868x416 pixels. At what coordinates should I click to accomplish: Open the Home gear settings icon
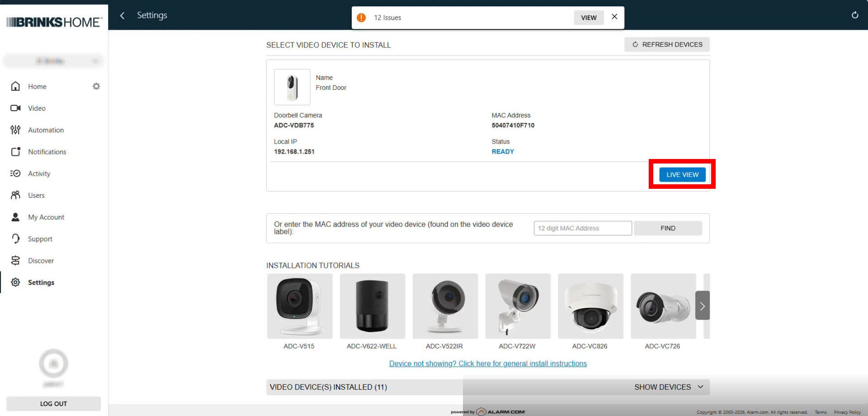pos(96,86)
